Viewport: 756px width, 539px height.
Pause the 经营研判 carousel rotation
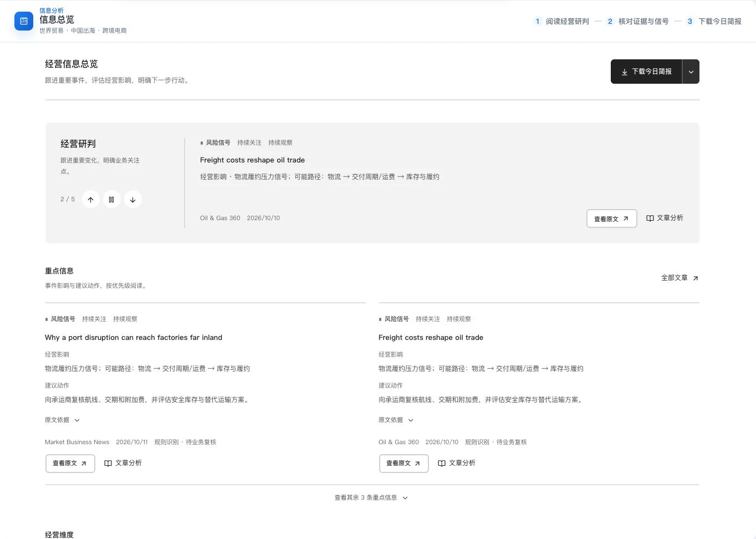tap(111, 200)
